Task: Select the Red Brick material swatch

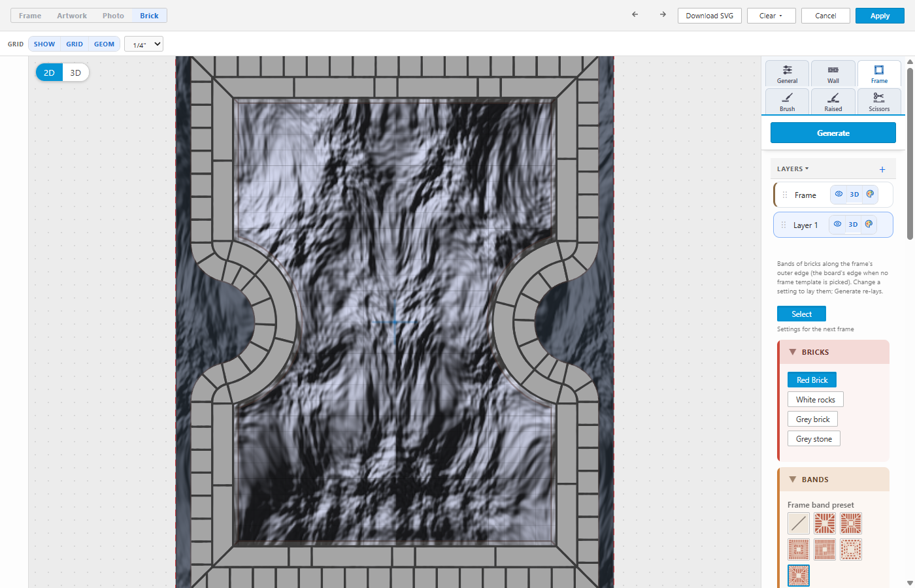Action: tap(812, 380)
